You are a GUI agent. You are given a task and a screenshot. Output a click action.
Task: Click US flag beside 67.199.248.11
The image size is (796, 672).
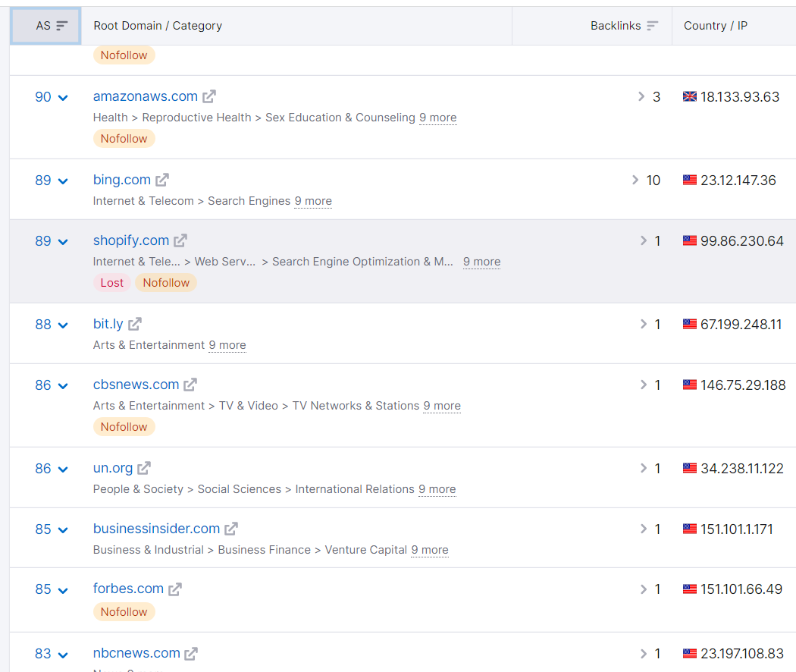[x=690, y=324]
